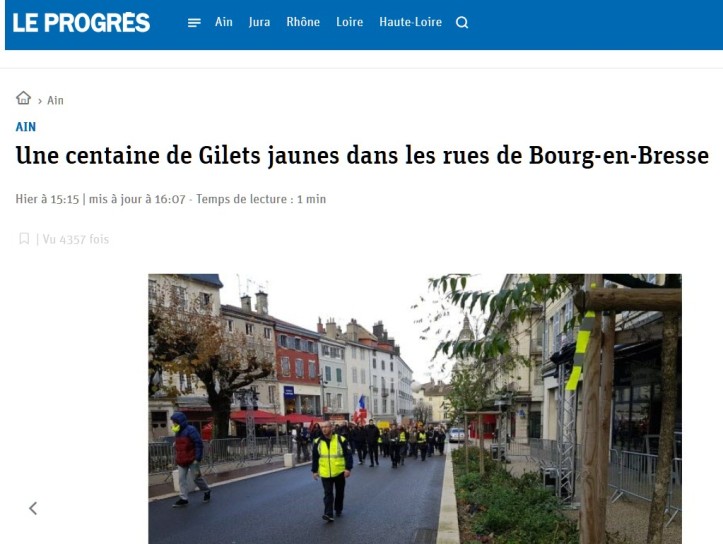
Task: Click the search magnifier icon
Action: pyautogui.click(x=462, y=22)
